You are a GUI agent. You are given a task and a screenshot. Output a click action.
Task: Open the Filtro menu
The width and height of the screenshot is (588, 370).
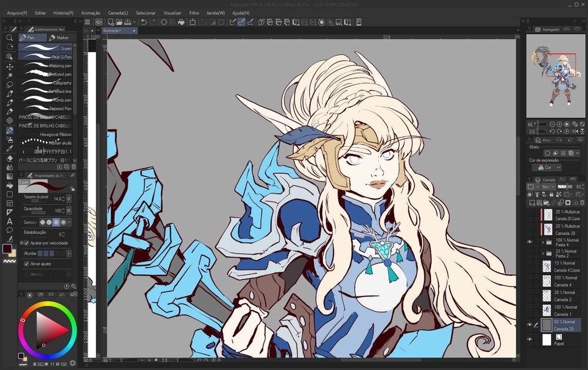[194, 13]
